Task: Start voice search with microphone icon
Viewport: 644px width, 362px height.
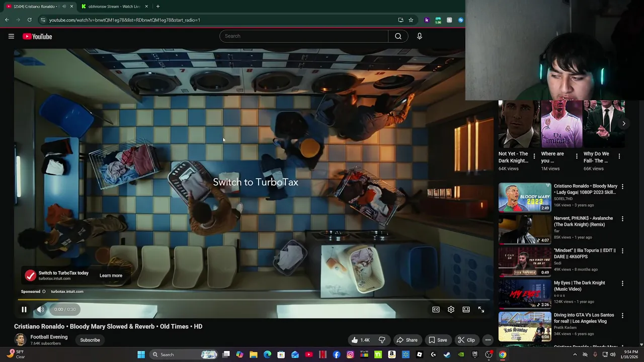Action: [x=419, y=36]
